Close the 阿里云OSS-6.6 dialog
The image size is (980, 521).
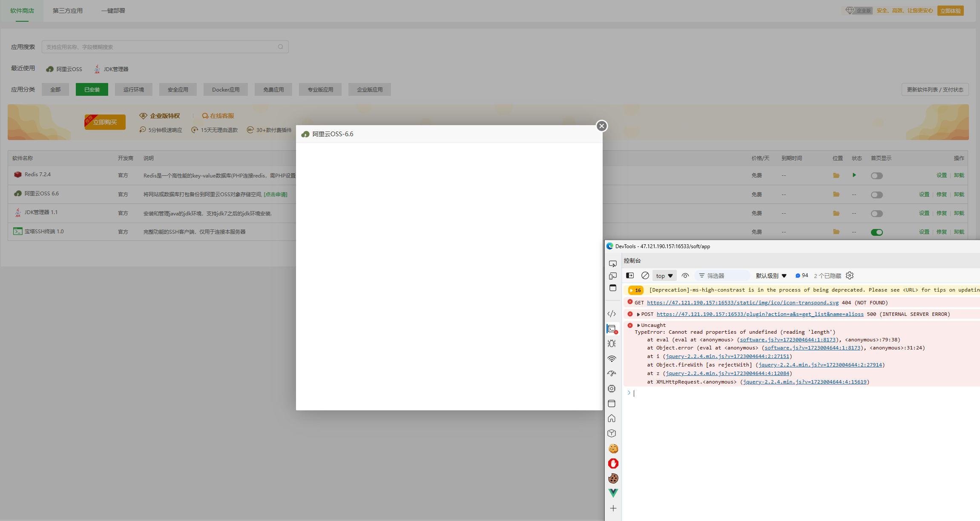click(x=601, y=126)
